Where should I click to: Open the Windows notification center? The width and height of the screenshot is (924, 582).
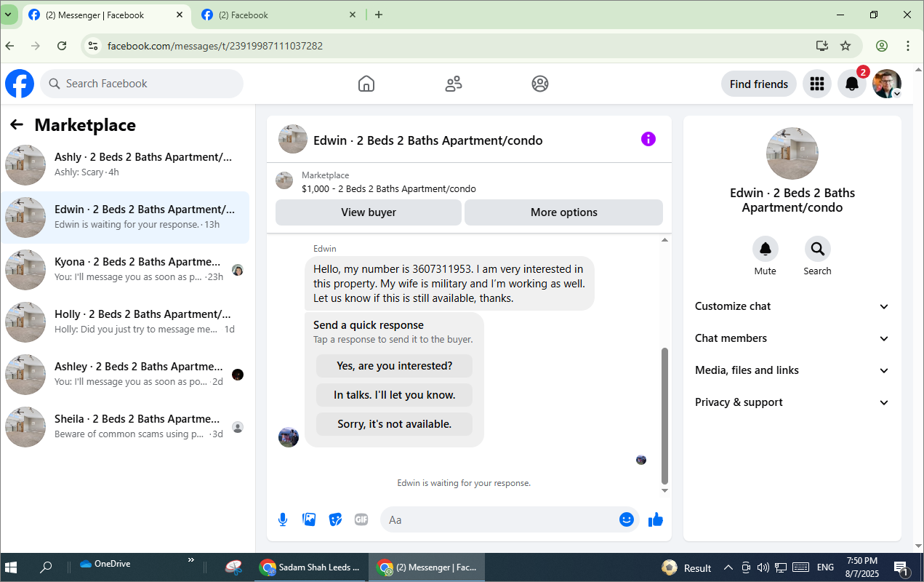pos(901,567)
